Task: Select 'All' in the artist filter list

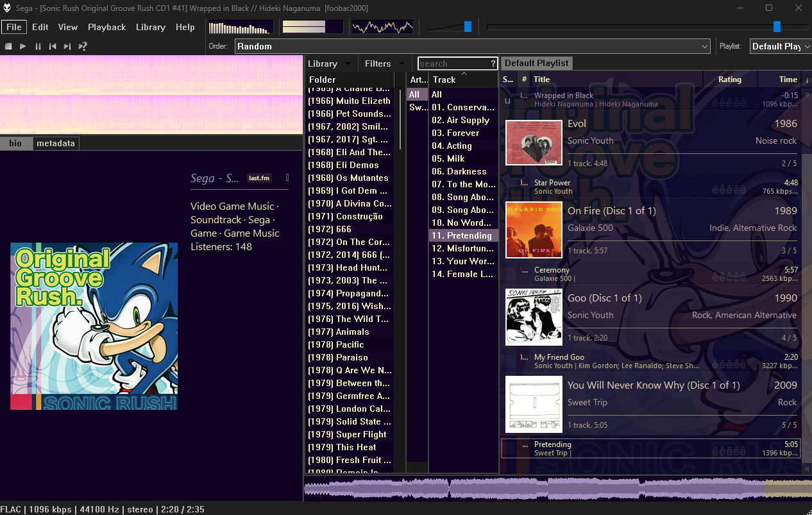Action: click(417, 94)
